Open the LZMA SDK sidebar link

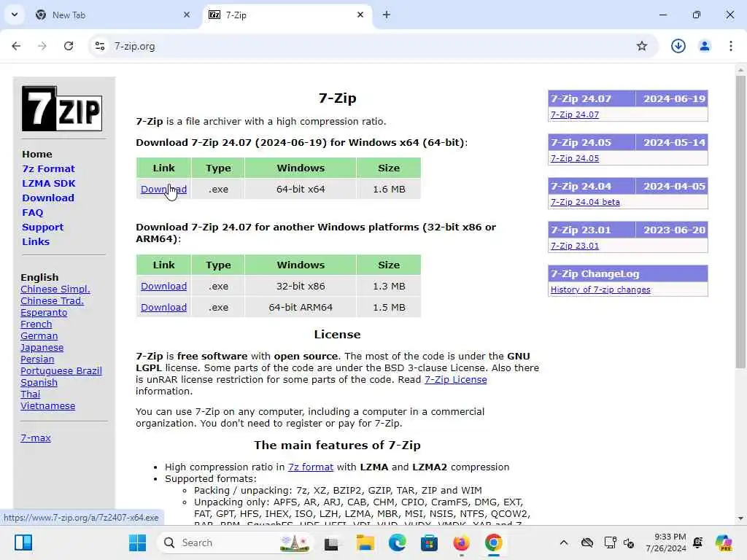tap(49, 183)
